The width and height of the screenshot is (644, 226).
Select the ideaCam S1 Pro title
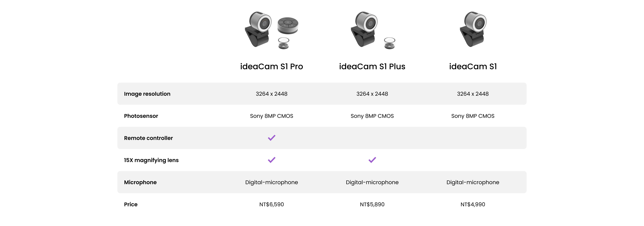point(272,67)
